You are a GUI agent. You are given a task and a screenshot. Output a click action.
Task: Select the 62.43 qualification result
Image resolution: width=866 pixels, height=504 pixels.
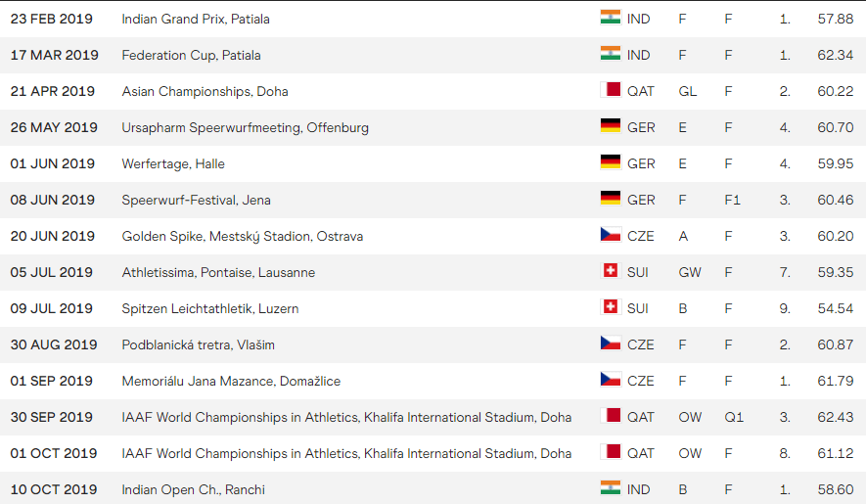(835, 417)
